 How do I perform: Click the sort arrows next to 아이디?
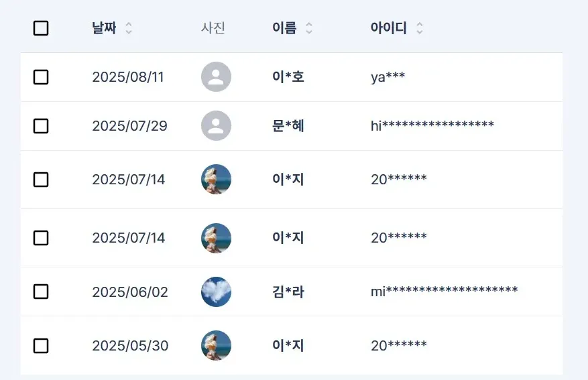[x=420, y=28]
